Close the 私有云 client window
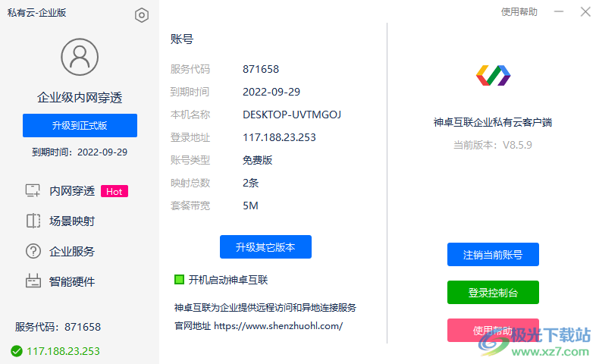 [x=585, y=12]
